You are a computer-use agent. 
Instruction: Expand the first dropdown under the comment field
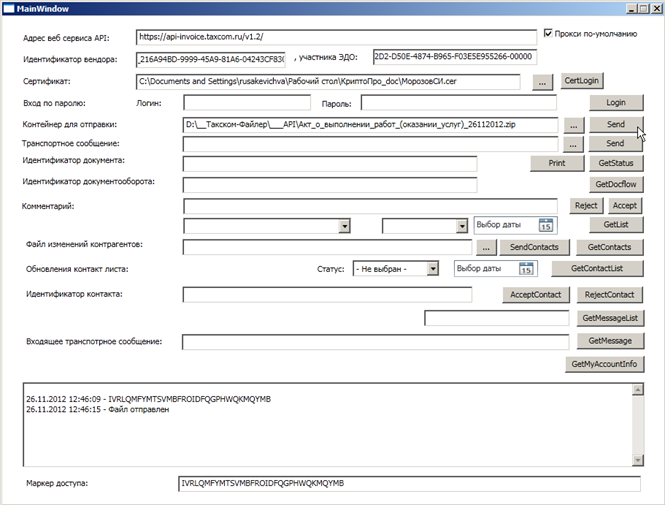click(344, 227)
